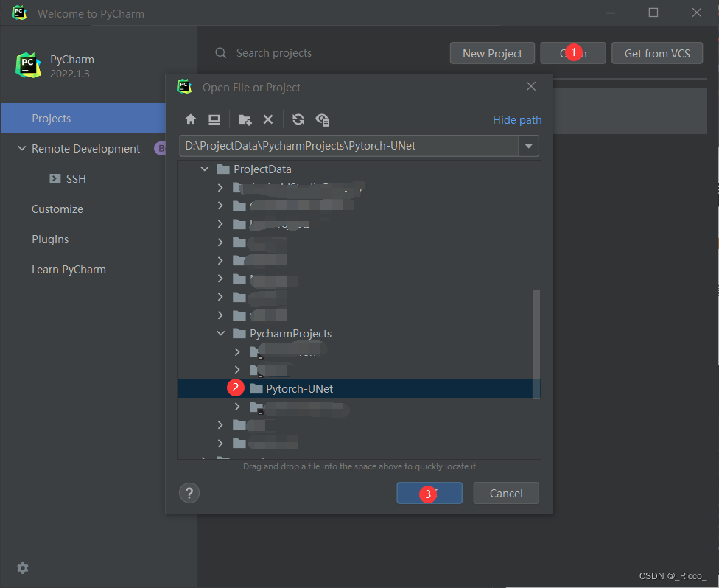Expand first subfolder under PycharmProjects

point(237,351)
